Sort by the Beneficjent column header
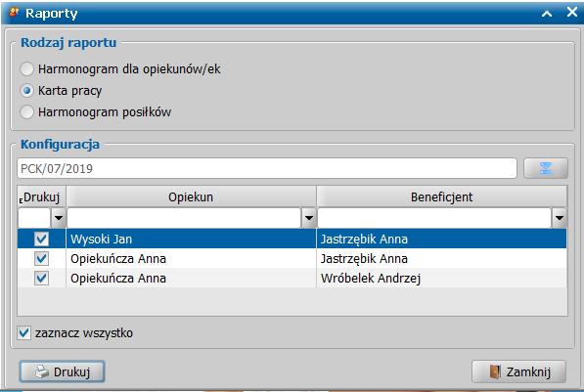Viewport: 584px width, 392px height. pos(442,196)
